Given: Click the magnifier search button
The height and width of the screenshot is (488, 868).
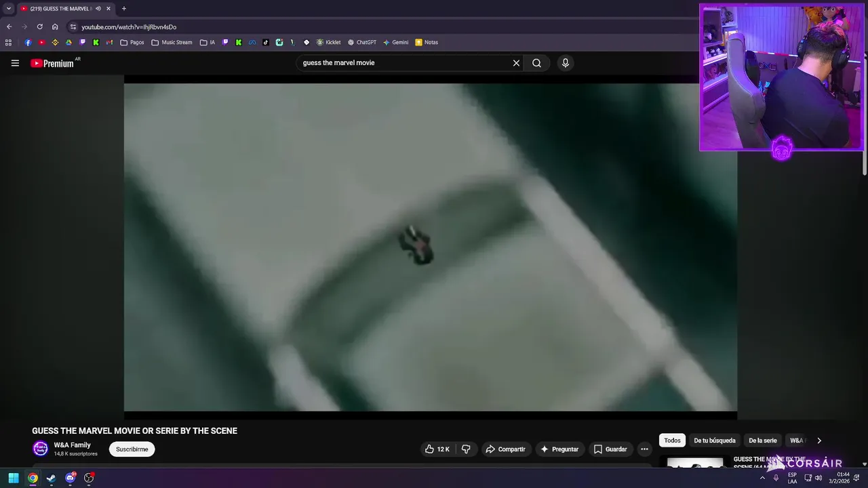Looking at the screenshot, I should tap(536, 63).
